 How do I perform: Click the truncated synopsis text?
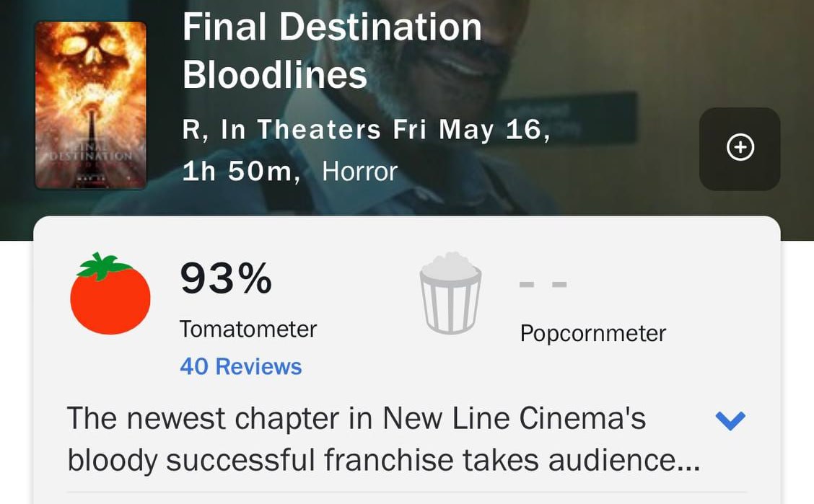[x=384, y=439]
